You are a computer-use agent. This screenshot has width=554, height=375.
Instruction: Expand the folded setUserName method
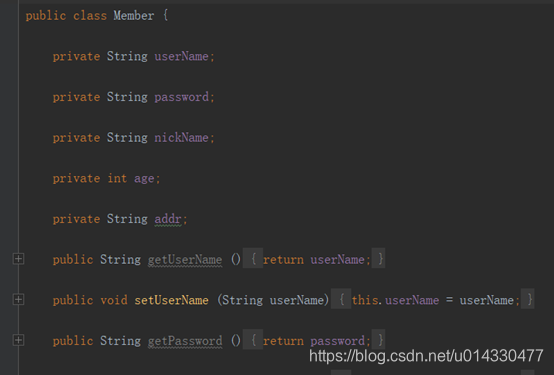point(18,300)
